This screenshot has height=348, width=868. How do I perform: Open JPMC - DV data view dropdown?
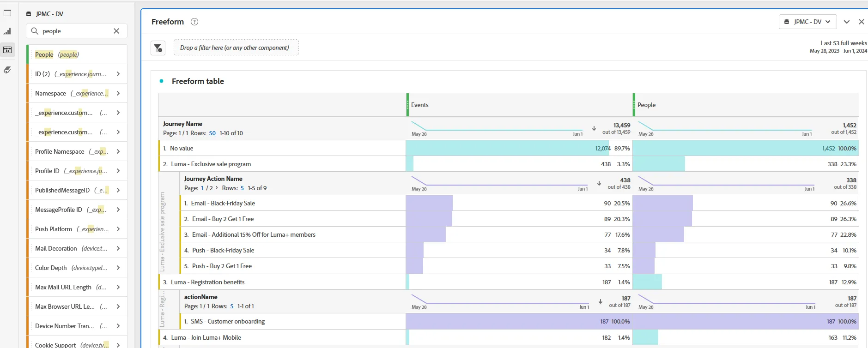[x=808, y=22]
